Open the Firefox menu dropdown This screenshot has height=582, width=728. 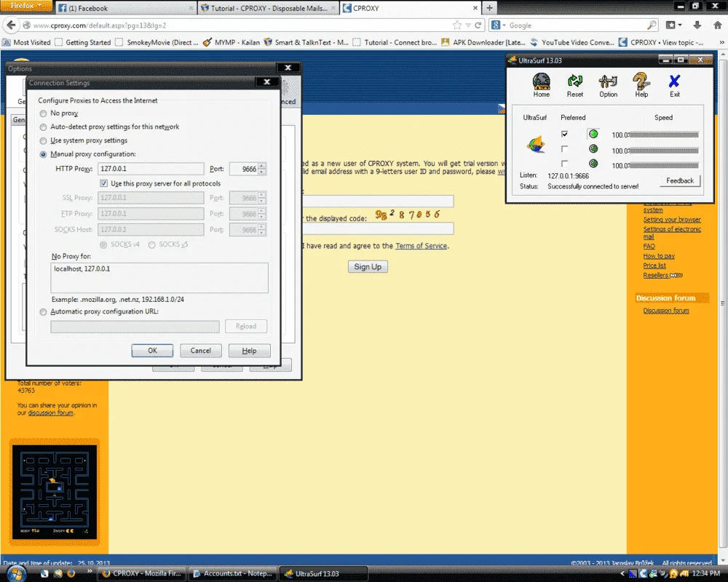[x=25, y=6]
